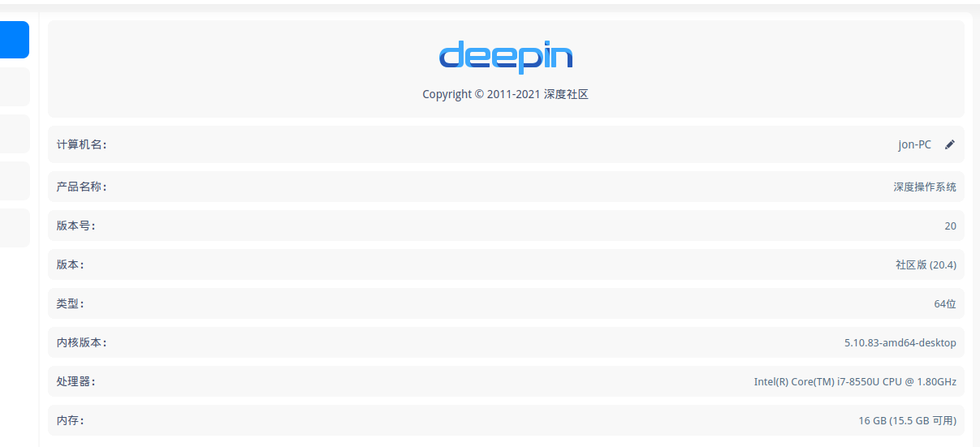Select kernel version 5.10.83-amd64-desktop

click(900, 342)
